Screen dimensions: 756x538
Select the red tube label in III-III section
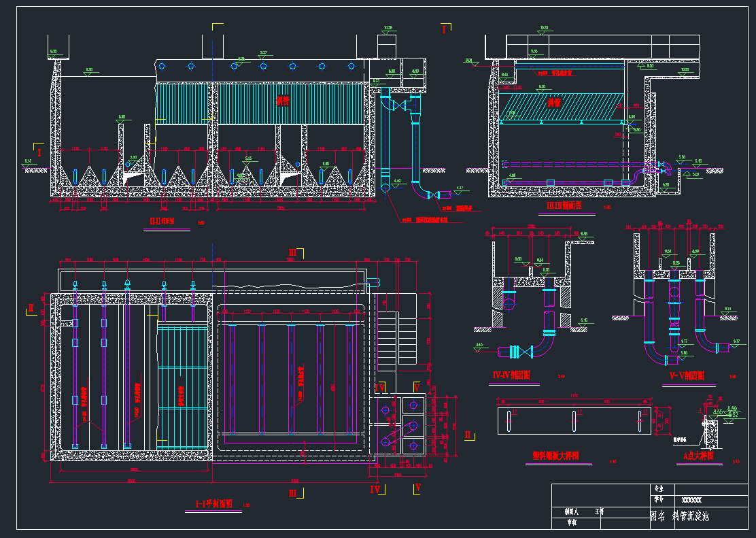click(x=554, y=103)
